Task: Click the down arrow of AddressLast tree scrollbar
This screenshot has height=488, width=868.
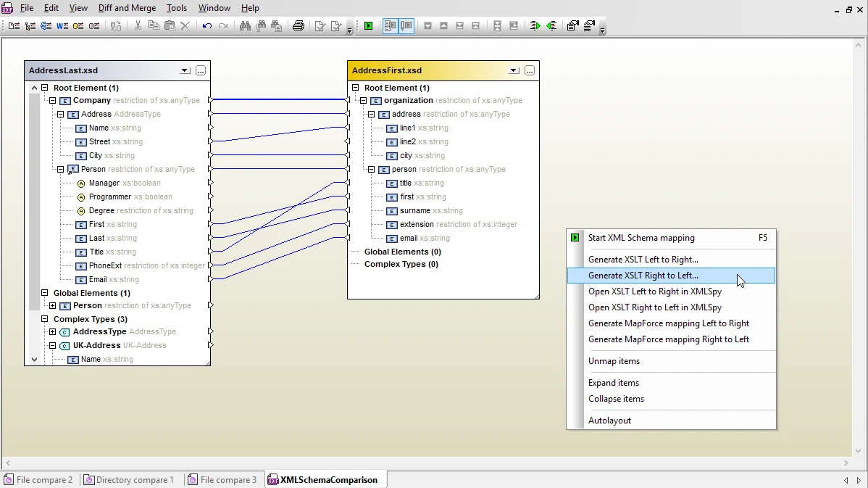Action: (x=34, y=360)
